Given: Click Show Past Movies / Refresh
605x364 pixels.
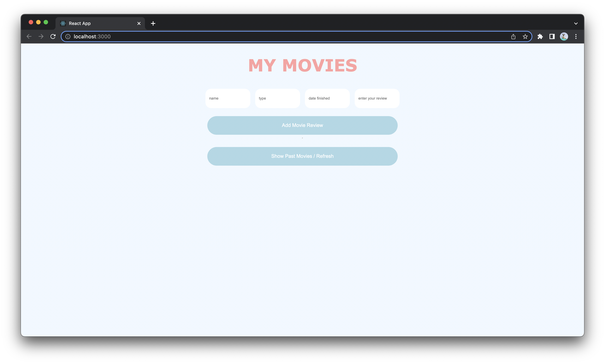Looking at the screenshot, I should coord(302,156).
